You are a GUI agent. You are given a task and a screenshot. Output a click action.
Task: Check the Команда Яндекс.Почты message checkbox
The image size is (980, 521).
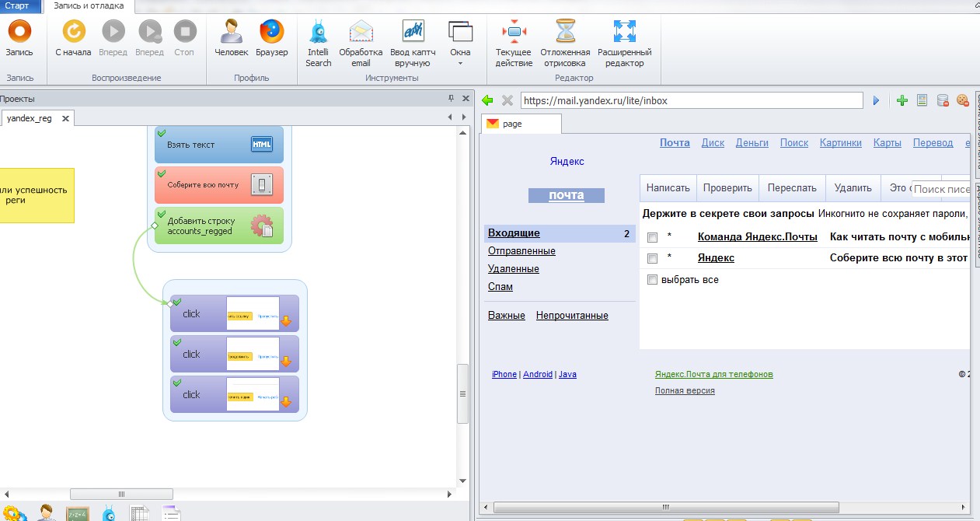653,237
